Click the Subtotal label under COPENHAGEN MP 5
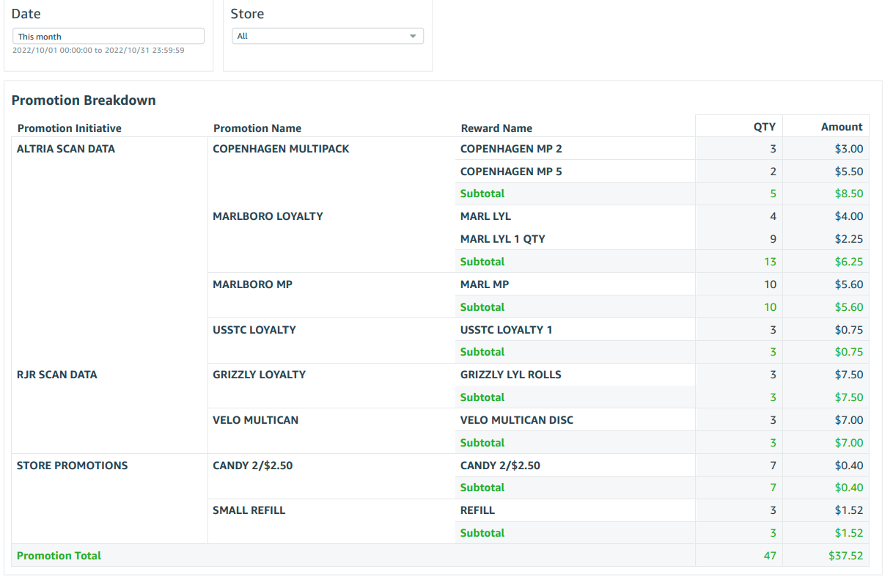Screen dimensions: 893x588 point(482,194)
